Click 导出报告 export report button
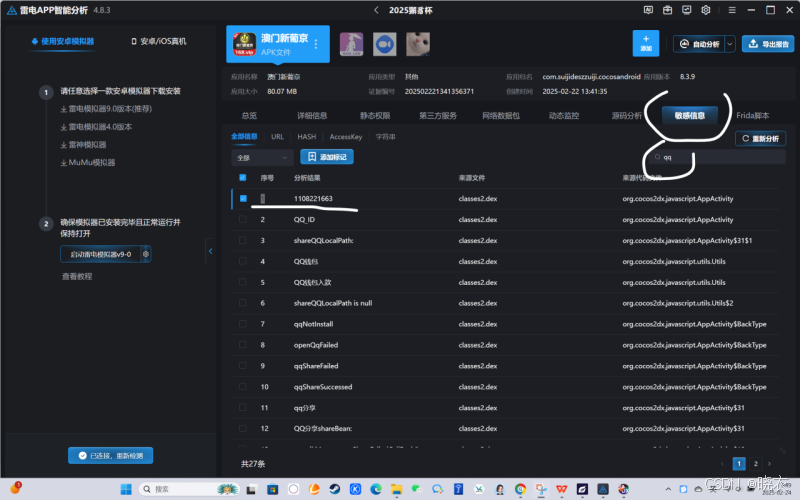Image resolution: width=801 pixels, height=500 pixels. coord(768,44)
